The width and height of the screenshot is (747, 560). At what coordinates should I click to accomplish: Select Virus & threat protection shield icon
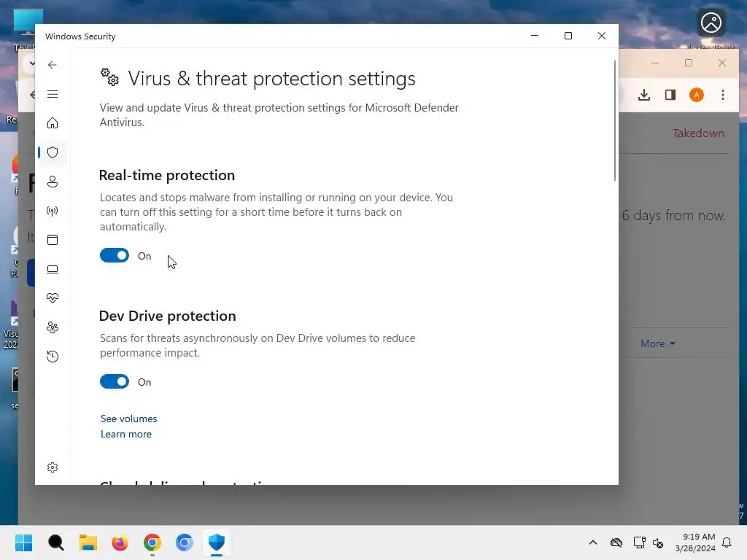(x=53, y=152)
